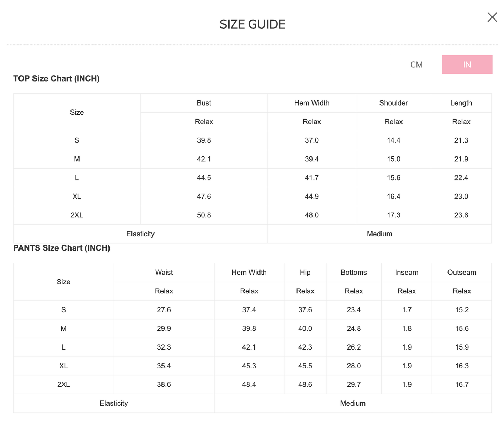
Task: Select the Bust column header
Action: (x=204, y=103)
